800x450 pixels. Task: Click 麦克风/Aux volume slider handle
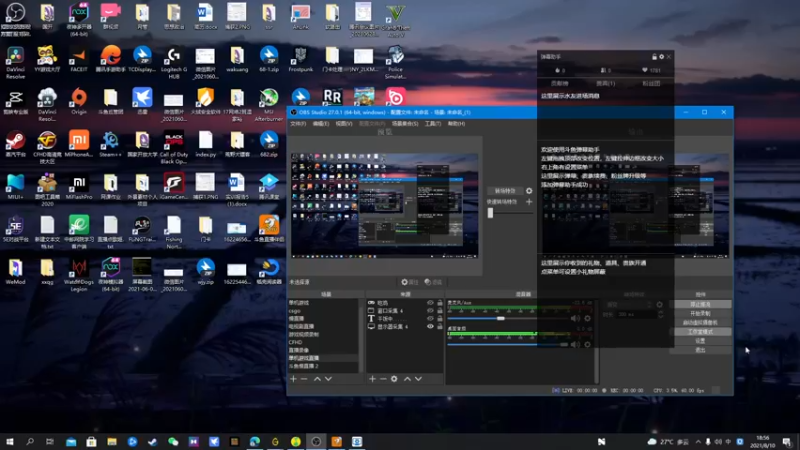501,318
